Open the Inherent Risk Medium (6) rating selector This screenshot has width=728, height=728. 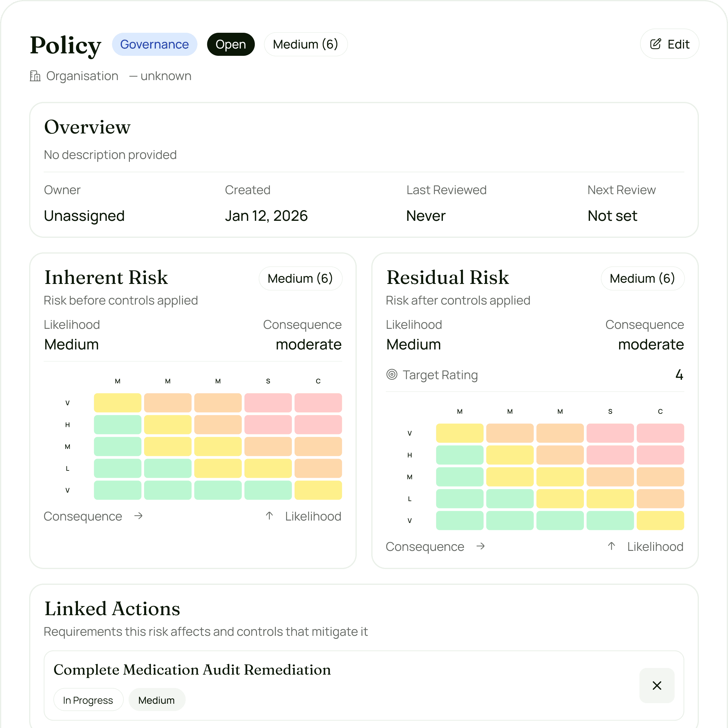click(300, 278)
